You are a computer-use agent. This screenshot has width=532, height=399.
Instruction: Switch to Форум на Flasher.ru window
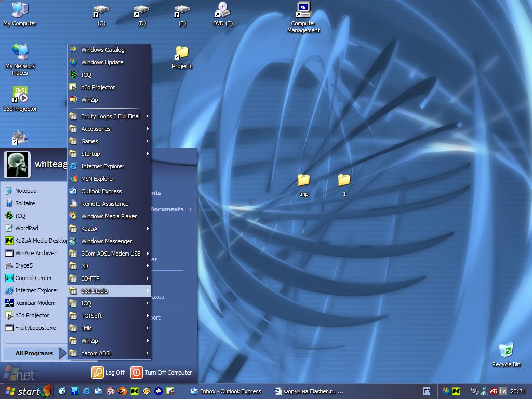(x=309, y=391)
